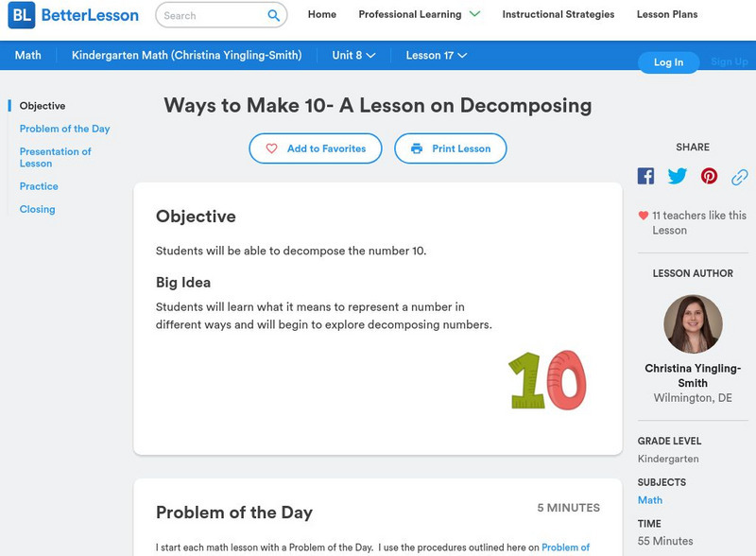756x556 pixels.
Task: Click the Big Idea heading
Action: click(183, 283)
